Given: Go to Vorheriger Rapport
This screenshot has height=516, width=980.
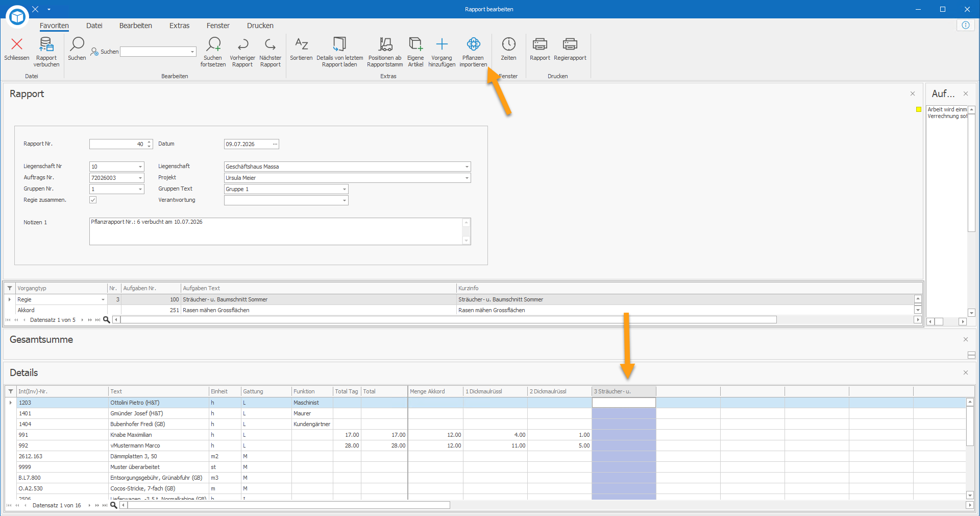Looking at the screenshot, I should tap(242, 44).
